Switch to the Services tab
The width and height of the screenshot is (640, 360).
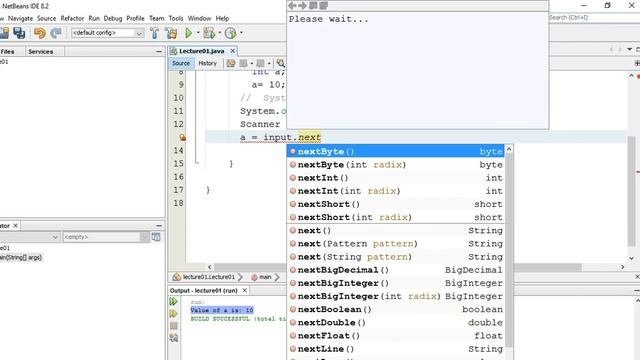41,51
